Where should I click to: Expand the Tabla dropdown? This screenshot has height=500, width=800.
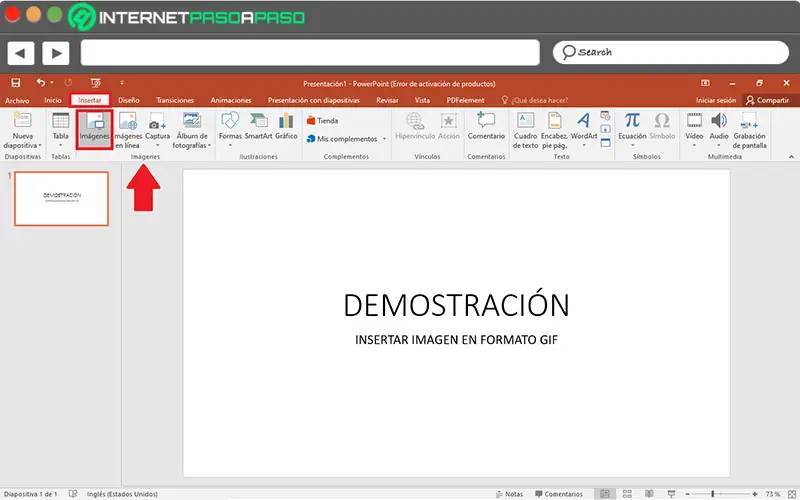60,145
